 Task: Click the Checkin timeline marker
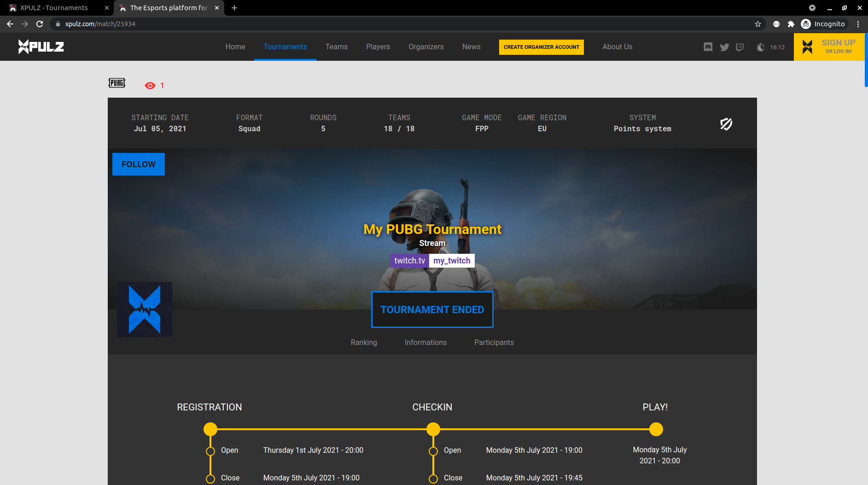click(x=433, y=429)
